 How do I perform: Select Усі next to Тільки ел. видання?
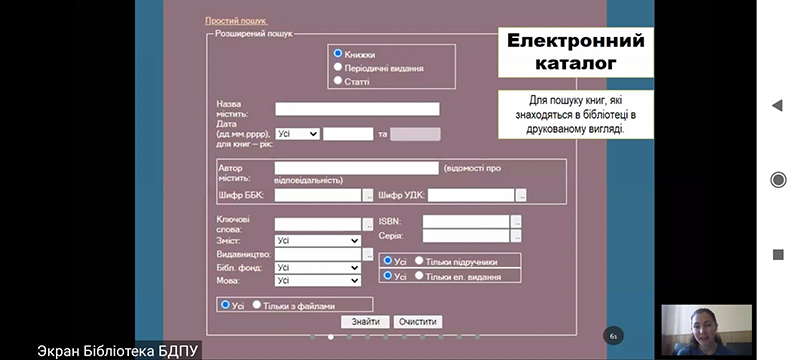387,275
